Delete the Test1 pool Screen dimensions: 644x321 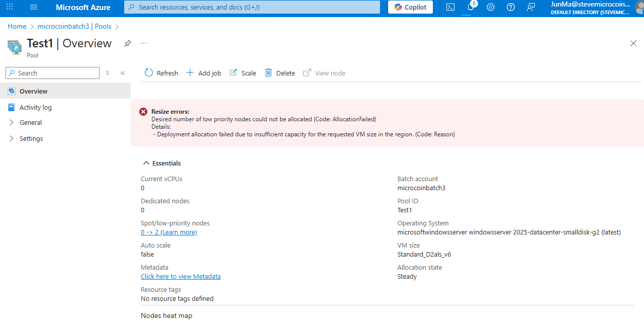pyautogui.click(x=280, y=73)
